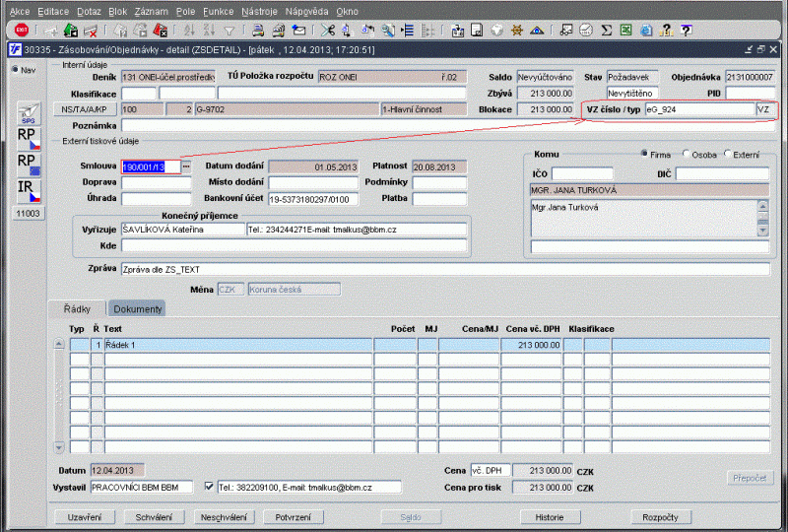Click the printer icon in toolbar
788x532 pixels.
pyautogui.click(x=256, y=30)
